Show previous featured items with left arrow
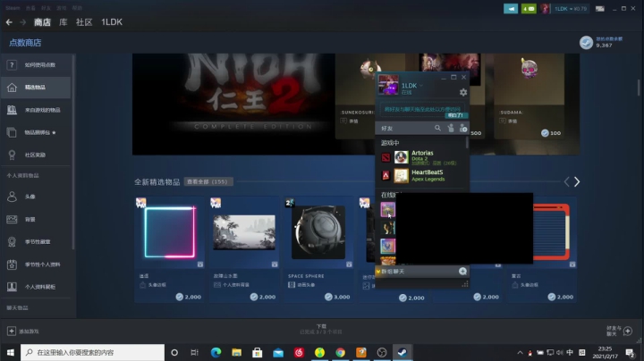Image resolution: width=644 pixels, height=361 pixels. [567, 181]
